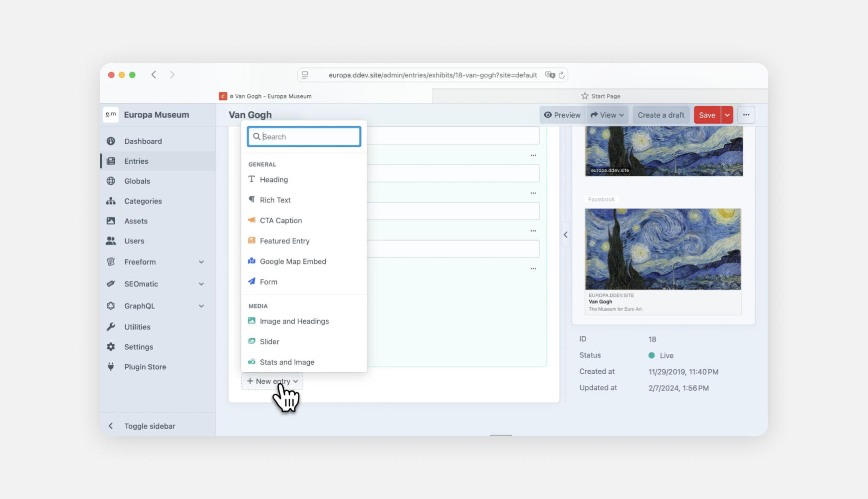Click the Create a draft button
The image size is (868, 499).
point(661,115)
